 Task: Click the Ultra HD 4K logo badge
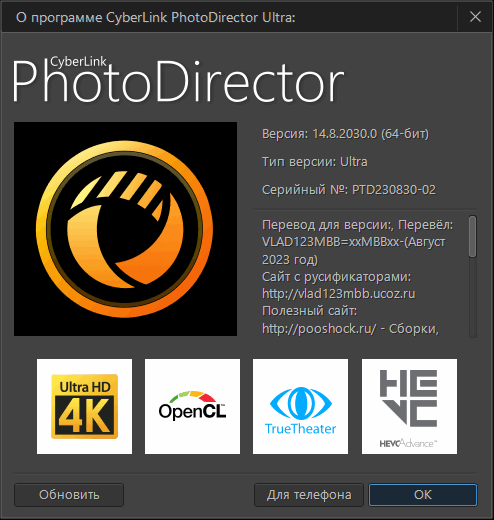coord(84,406)
